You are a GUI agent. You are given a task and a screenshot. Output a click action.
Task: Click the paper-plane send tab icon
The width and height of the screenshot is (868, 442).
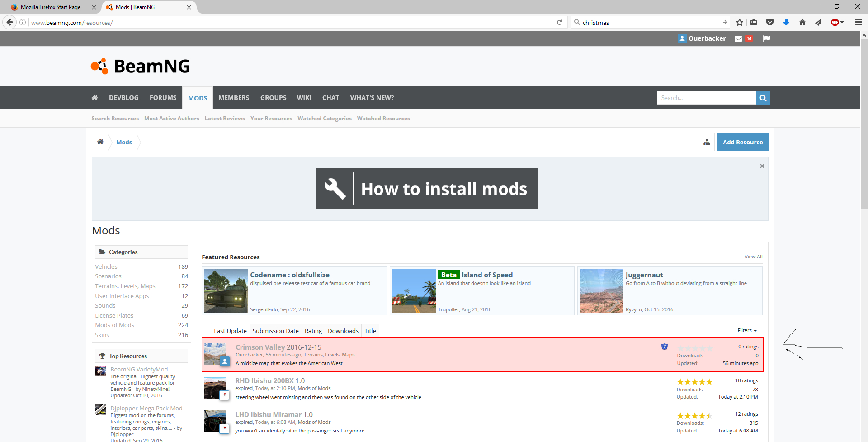coord(818,22)
